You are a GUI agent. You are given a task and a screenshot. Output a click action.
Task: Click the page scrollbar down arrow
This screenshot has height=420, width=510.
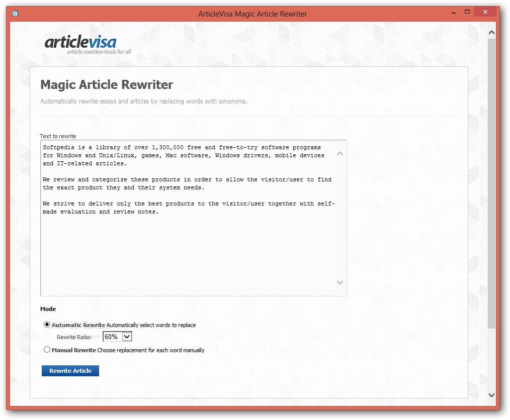point(491,395)
